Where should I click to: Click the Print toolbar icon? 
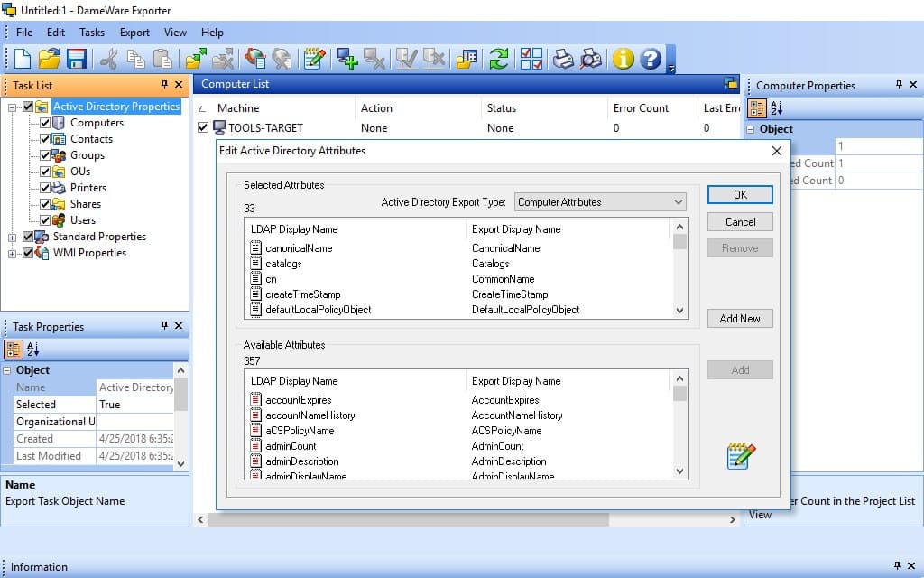click(561, 59)
